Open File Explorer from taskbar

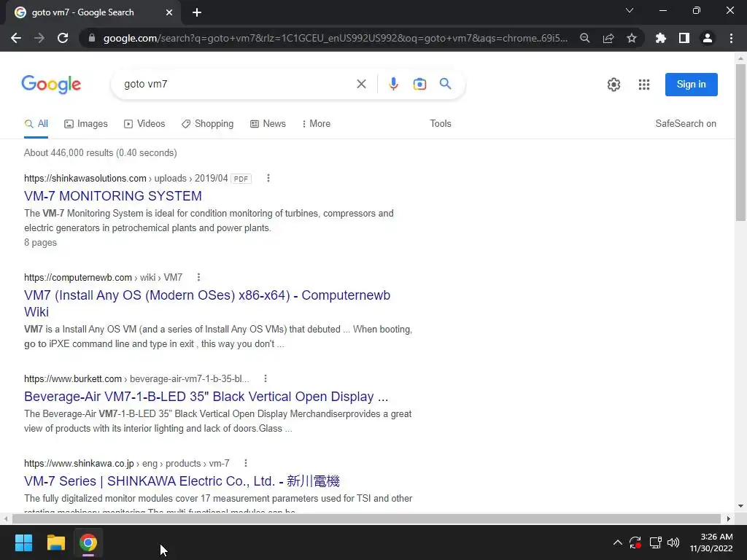[55, 542]
